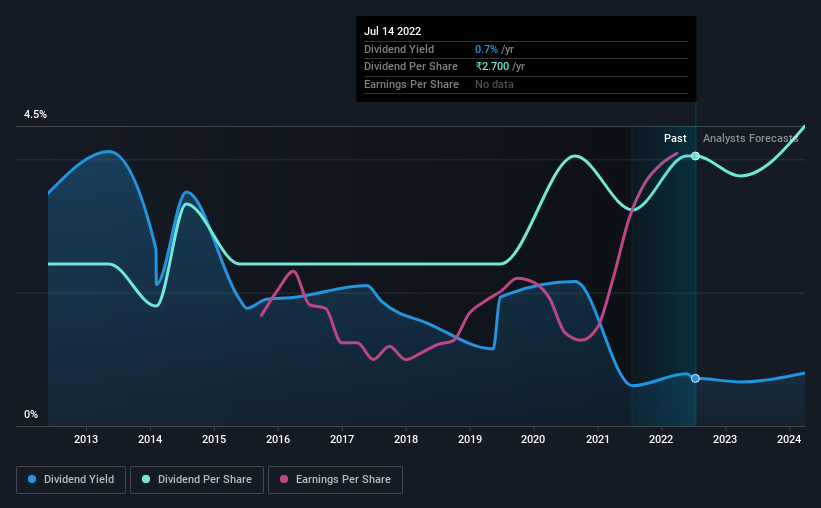
Task: Select the 2022 x-axis label
Action: pyautogui.click(x=661, y=439)
